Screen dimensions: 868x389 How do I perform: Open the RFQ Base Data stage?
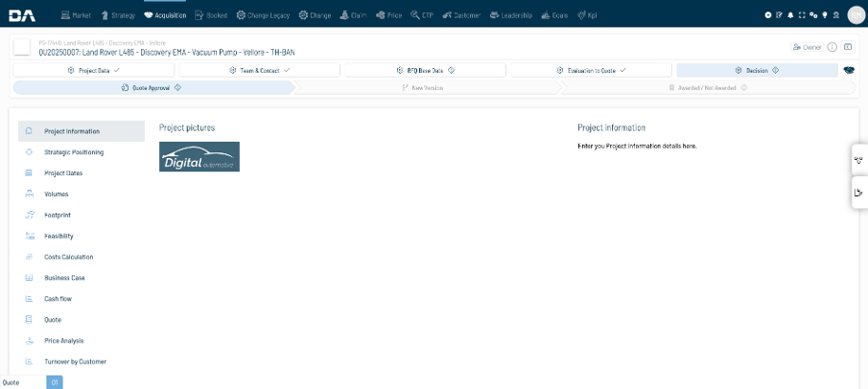coord(425,70)
